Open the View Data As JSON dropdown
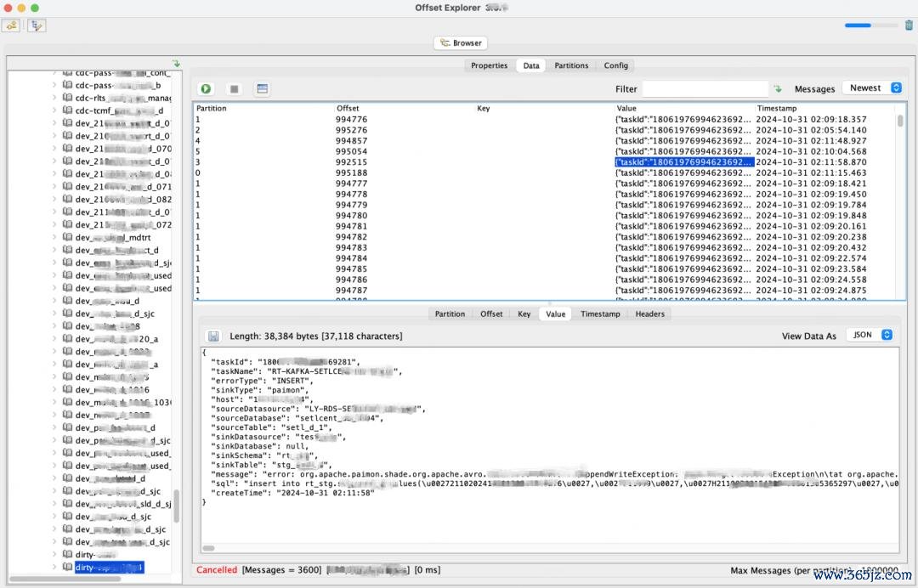Screen dimensions: 918x588 [x=870, y=335]
